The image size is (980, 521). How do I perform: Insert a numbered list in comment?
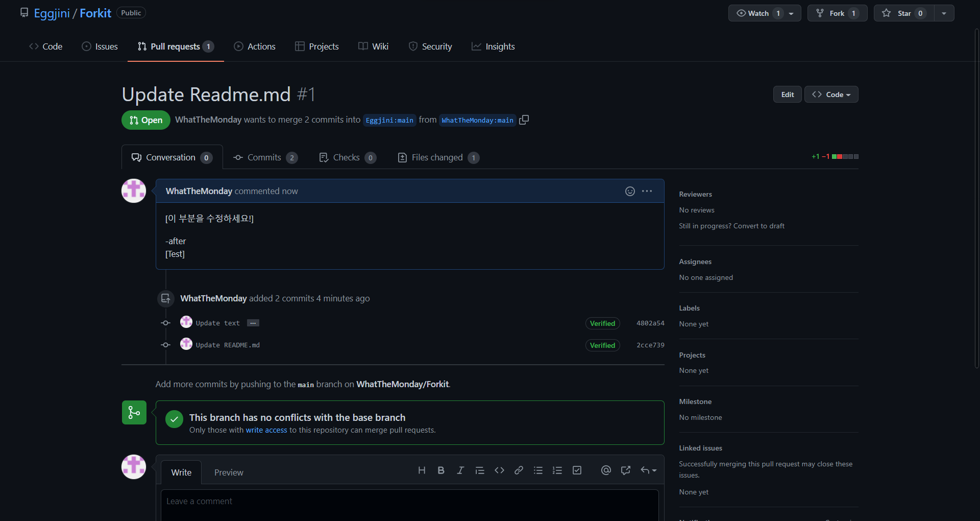[x=557, y=470]
